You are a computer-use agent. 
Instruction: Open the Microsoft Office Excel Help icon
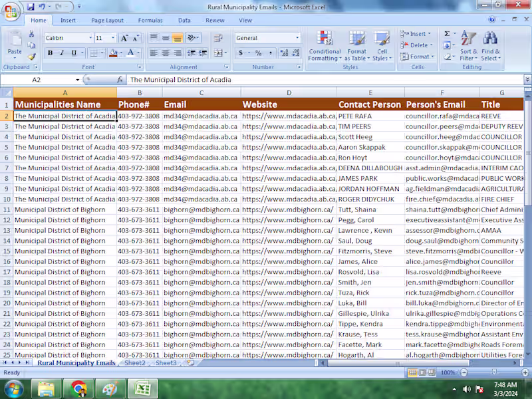pyautogui.click(x=492, y=19)
